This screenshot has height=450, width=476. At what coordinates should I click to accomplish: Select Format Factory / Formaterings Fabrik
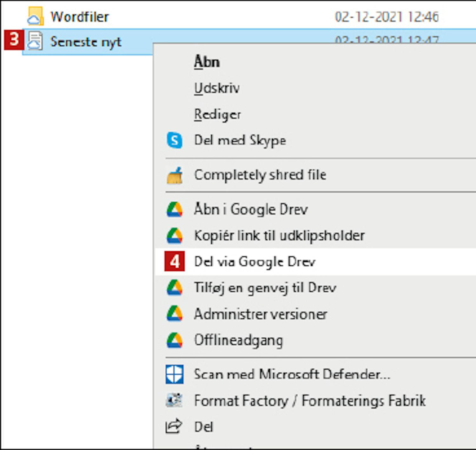(x=310, y=400)
